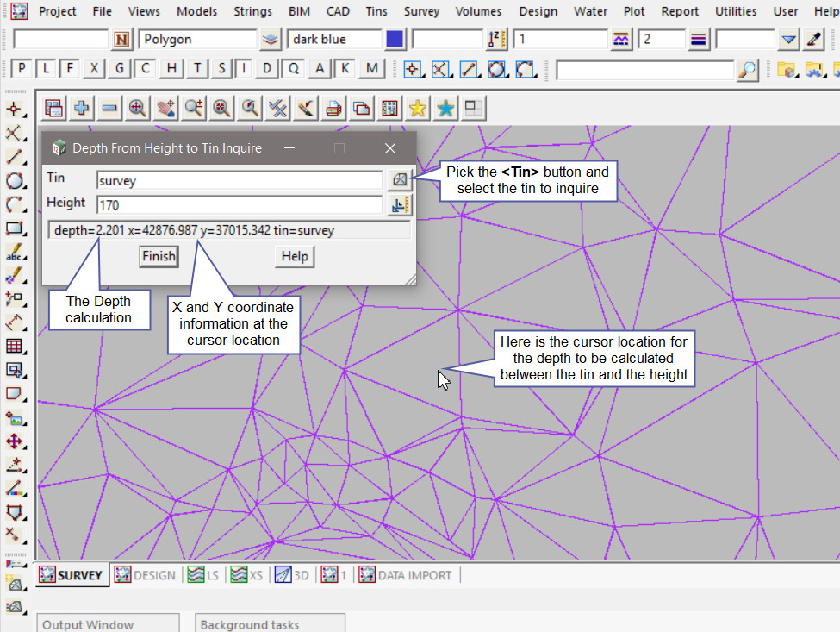Select the text 'abc' tool in sidebar
This screenshot has height=632, width=840.
click(x=14, y=253)
